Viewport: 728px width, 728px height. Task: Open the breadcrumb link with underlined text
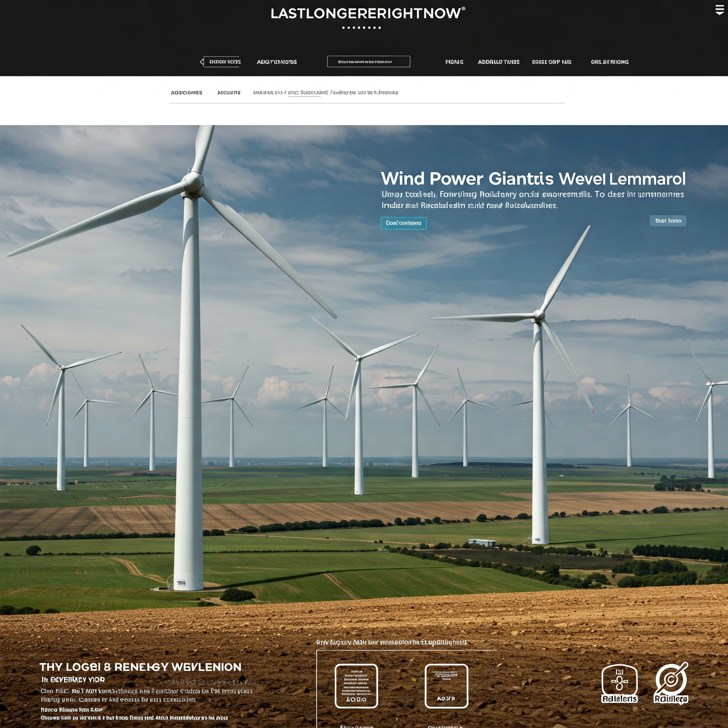pos(305,92)
